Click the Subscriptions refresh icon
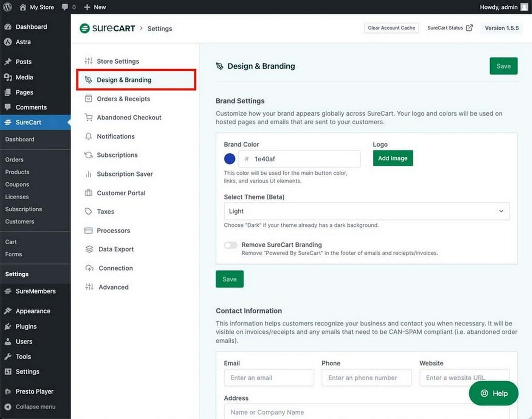The image size is (532, 419). (x=88, y=155)
